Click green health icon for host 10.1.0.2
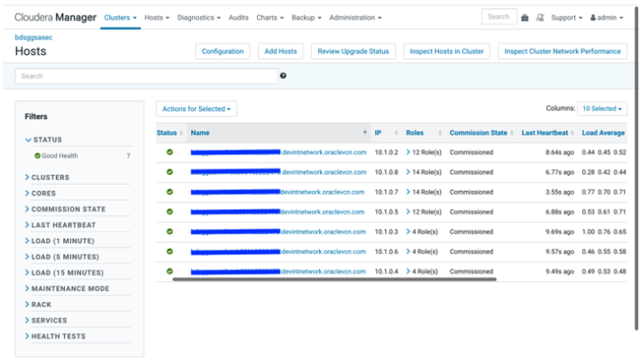This screenshot has width=640, height=364. (169, 151)
